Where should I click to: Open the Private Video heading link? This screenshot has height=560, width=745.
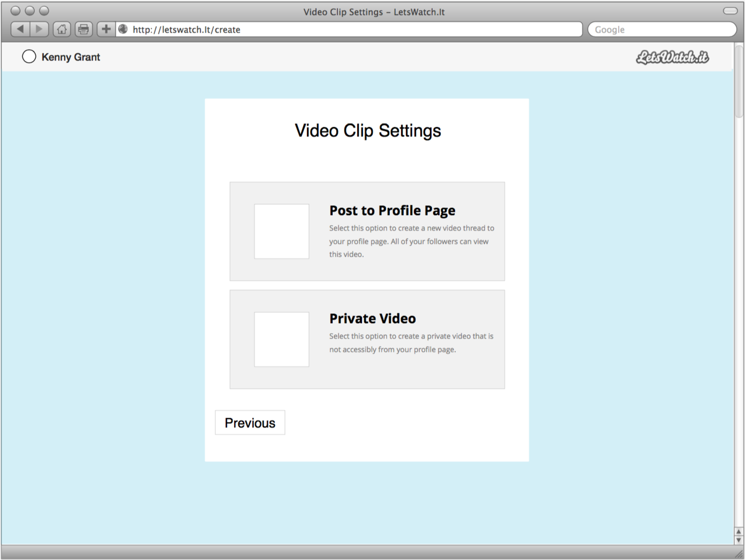click(x=372, y=318)
